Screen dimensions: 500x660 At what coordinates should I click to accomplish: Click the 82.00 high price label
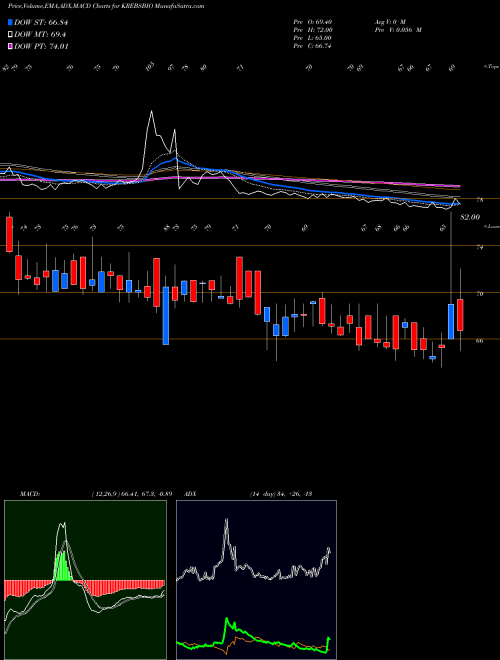[x=470, y=217]
